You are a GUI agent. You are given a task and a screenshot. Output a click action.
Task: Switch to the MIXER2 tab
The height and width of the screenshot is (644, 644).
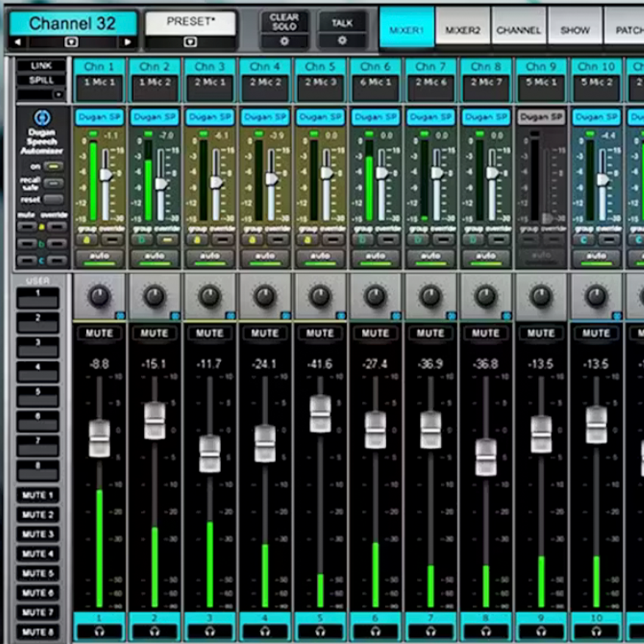pyautogui.click(x=463, y=30)
